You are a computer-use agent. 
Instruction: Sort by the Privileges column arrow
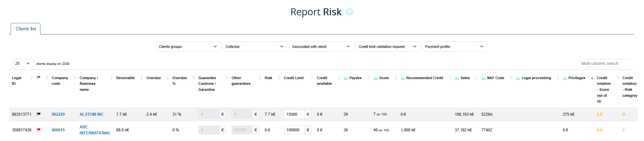pyautogui.click(x=592, y=78)
